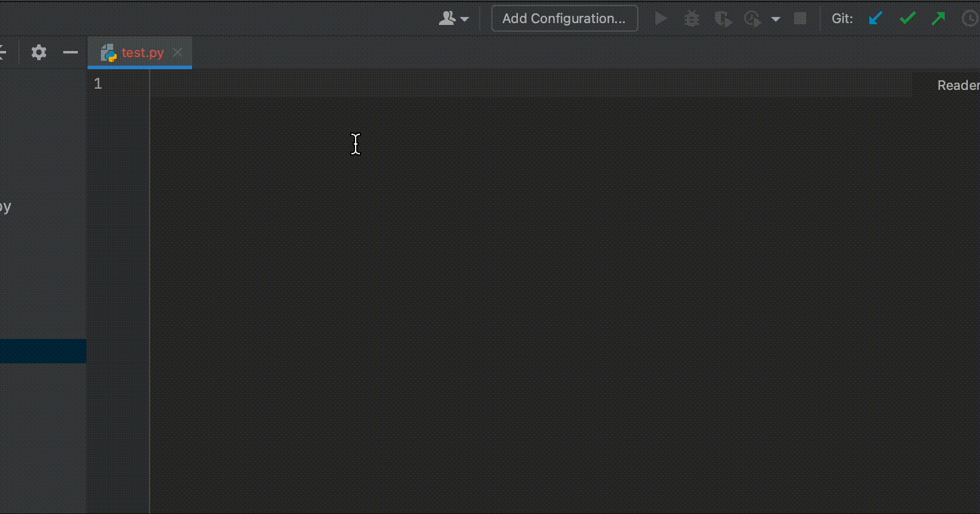This screenshot has height=514, width=980.
Task: Select the highlighted row in project tree
Action: [43, 351]
